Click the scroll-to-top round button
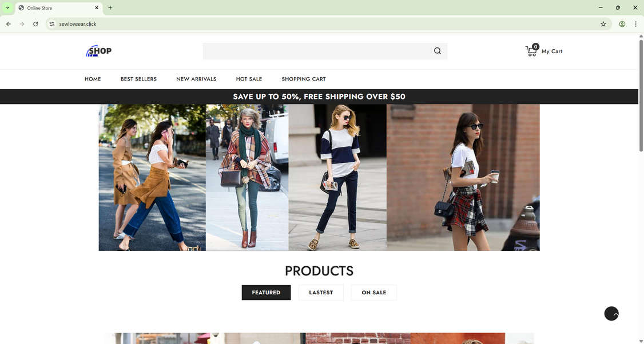Image resolution: width=644 pixels, height=344 pixels. 611,314
